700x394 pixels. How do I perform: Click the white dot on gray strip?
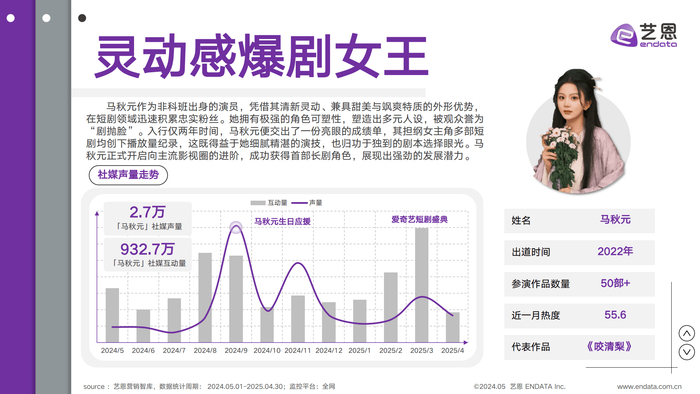(x=46, y=18)
